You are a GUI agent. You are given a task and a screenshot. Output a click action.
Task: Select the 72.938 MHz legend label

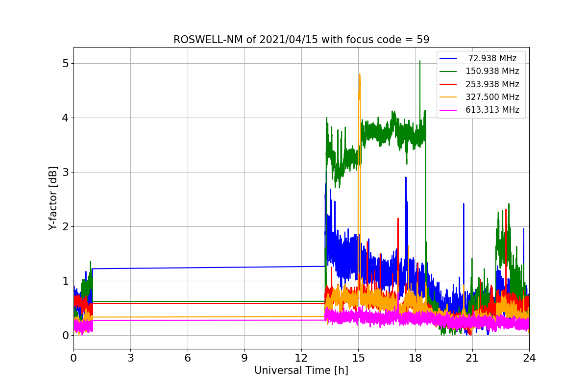coord(492,58)
